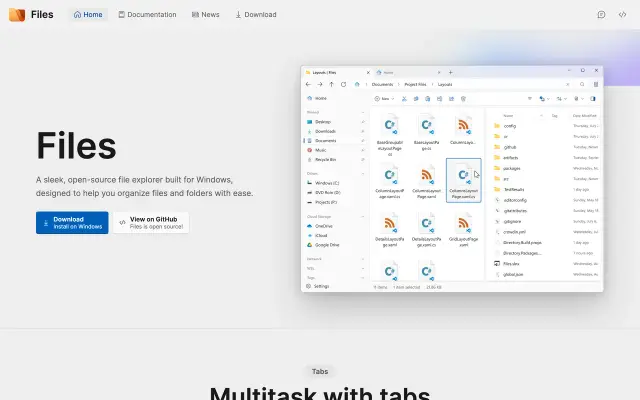The width and height of the screenshot is (640, 400).
Task: Click the Layouts breadcrumb segment
Action: pos(445,84)
